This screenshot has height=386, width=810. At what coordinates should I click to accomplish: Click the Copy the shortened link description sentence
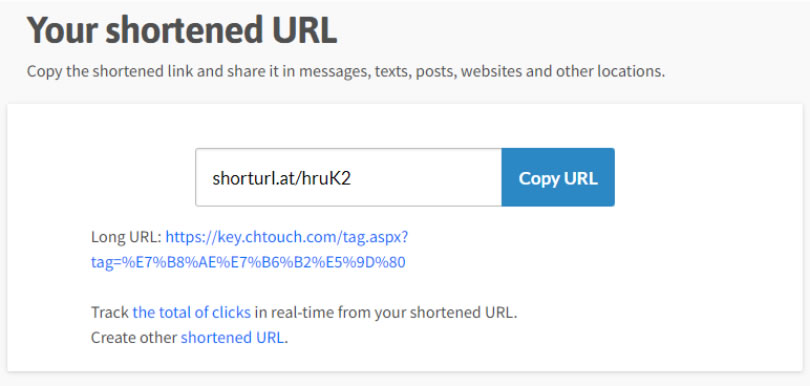[346, 71]
